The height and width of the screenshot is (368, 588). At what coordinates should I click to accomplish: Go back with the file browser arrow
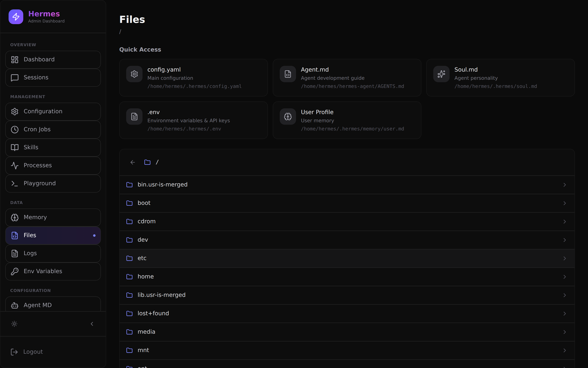[x=133, y=162]
